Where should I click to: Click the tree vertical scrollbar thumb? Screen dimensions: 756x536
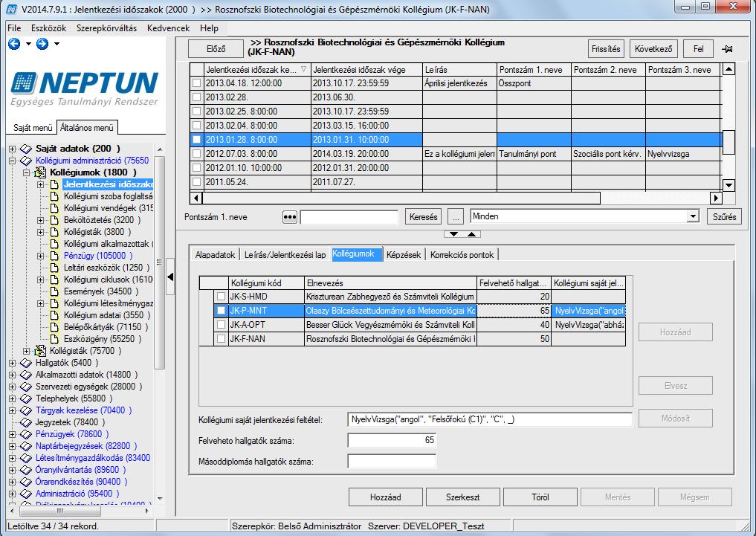(159, 262)
